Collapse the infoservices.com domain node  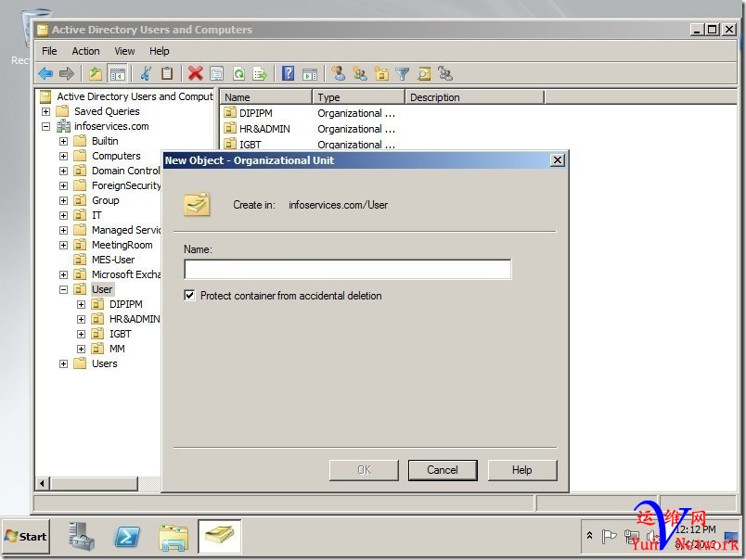45,126
